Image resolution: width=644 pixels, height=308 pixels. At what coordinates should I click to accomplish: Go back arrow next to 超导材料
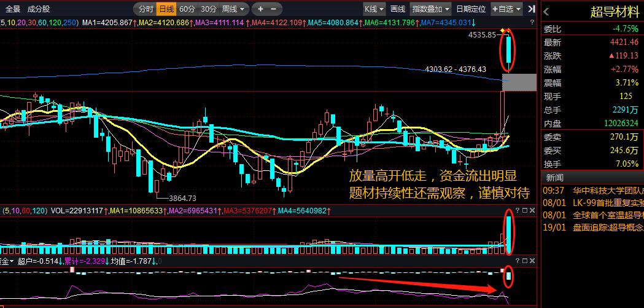(x=546, y=12)
